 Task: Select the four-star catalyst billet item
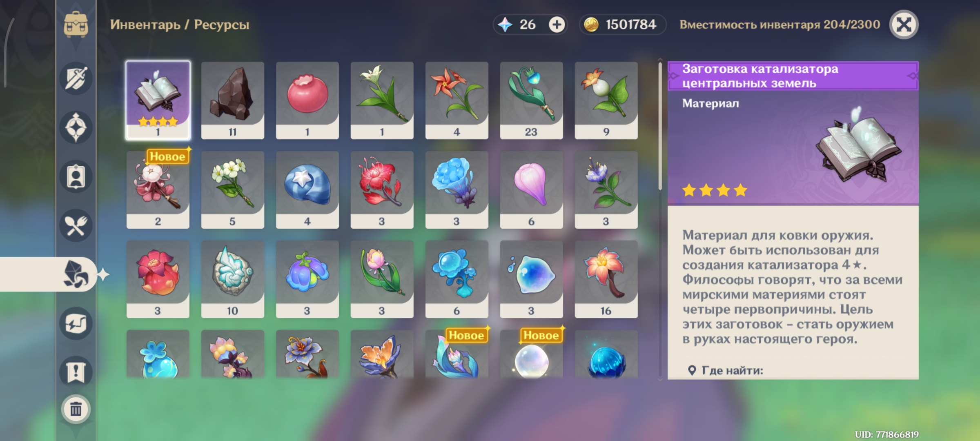pyautogui.click(x=158, y=100)
